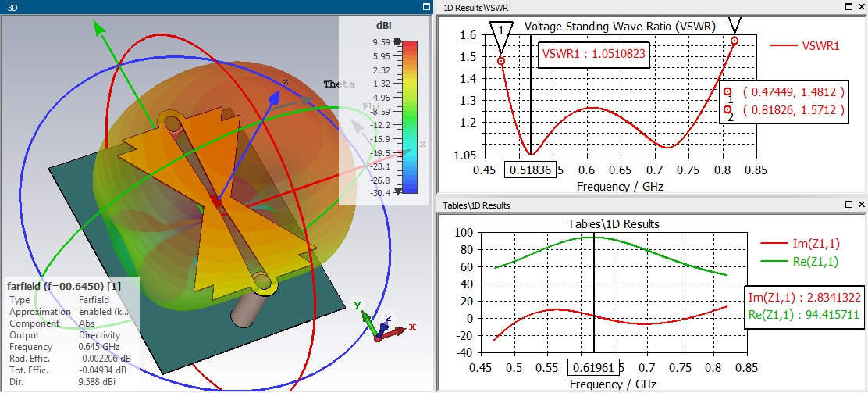Click the 0.51836 axis marker frequency box
868x393 pixels.
(x=530, y=170)
